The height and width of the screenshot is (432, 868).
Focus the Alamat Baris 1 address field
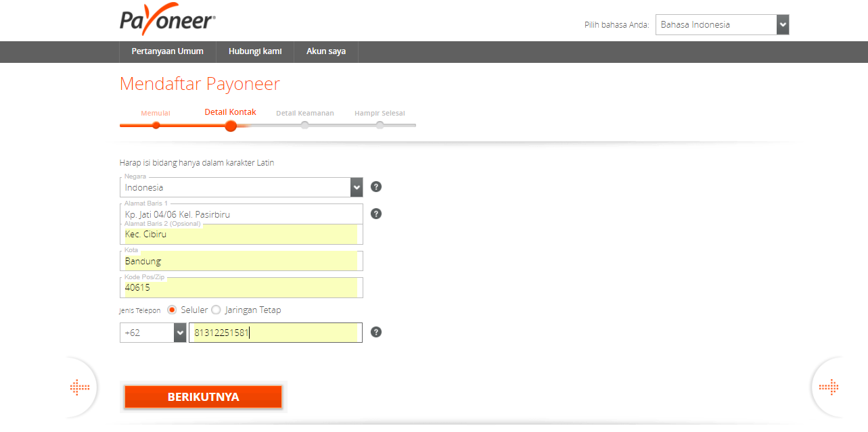(x=242, y=214)
